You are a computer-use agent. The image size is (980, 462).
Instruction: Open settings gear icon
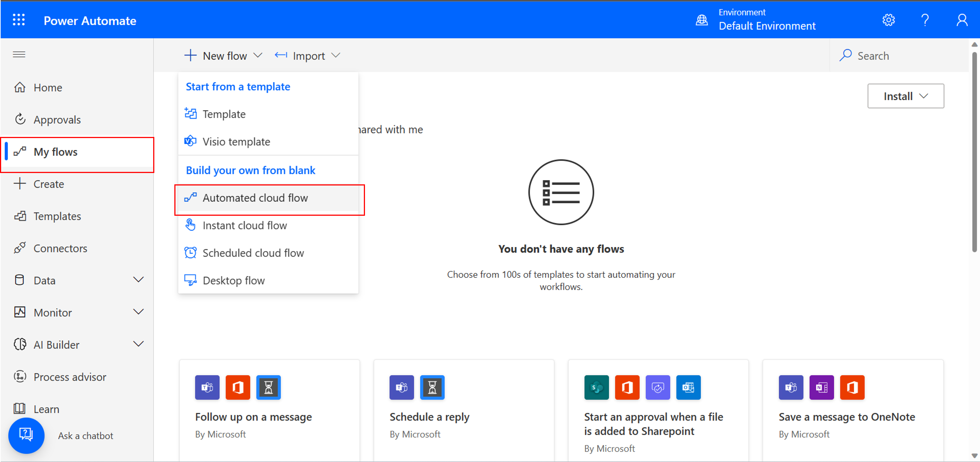click(x=888, y=20)
